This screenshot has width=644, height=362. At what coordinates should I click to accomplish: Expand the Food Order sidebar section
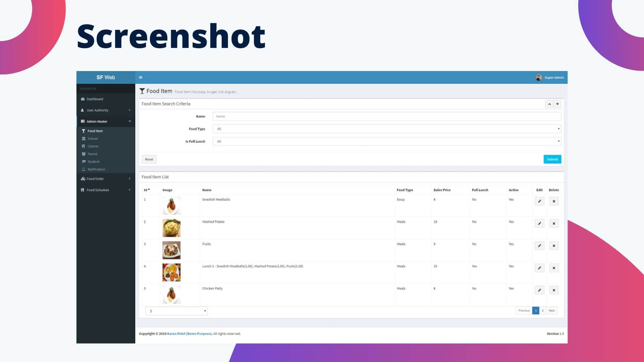[106, 179]
